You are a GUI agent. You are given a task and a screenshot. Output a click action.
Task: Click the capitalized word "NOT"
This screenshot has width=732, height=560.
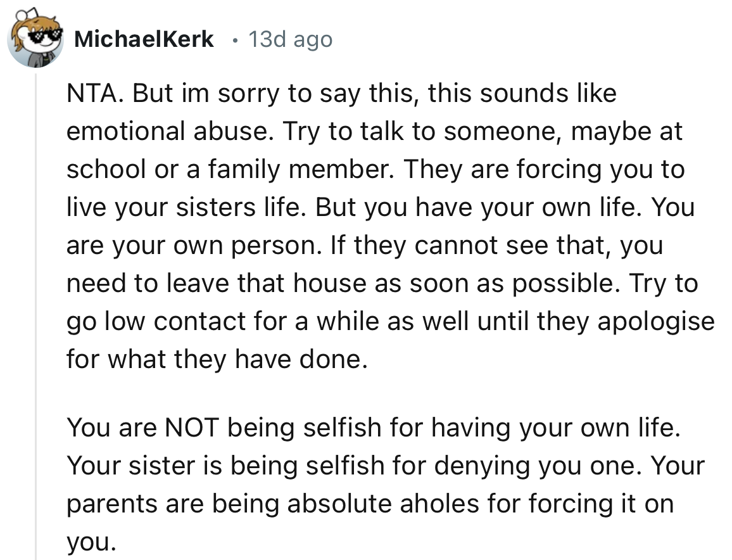pyautogui.click(x=192, y=429)
